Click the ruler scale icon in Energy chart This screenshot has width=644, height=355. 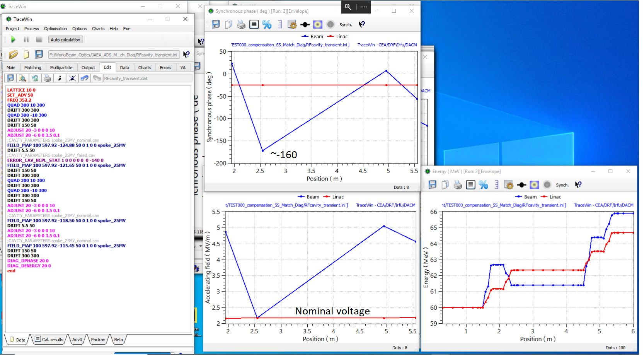497,185
